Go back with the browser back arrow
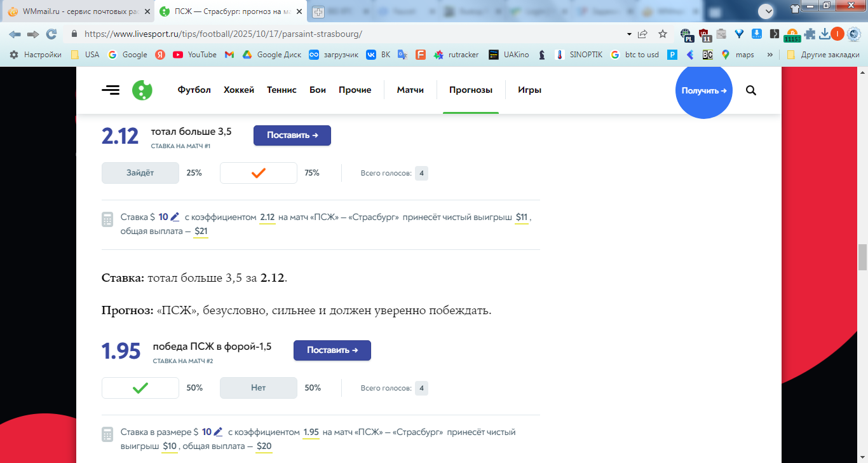 coord(15,34)
